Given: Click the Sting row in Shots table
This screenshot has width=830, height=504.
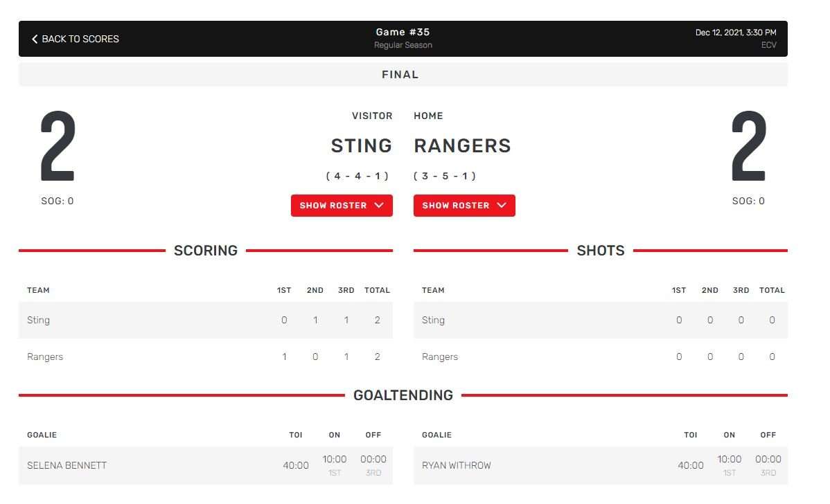Looking at the screenshot, I should [x=600, y=320].
